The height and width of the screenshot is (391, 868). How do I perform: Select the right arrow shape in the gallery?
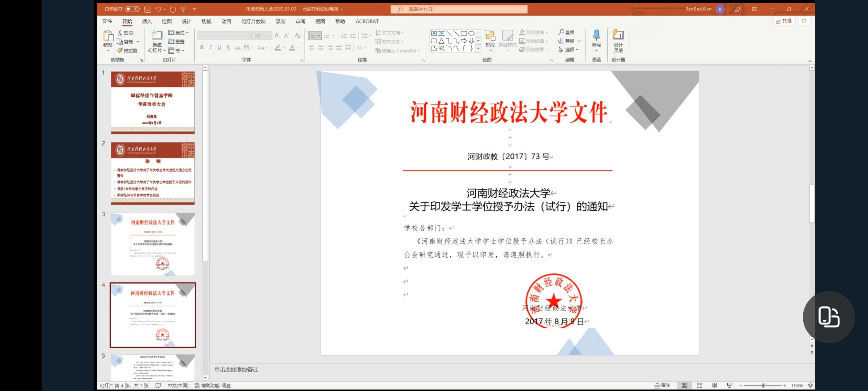[464, 41]
